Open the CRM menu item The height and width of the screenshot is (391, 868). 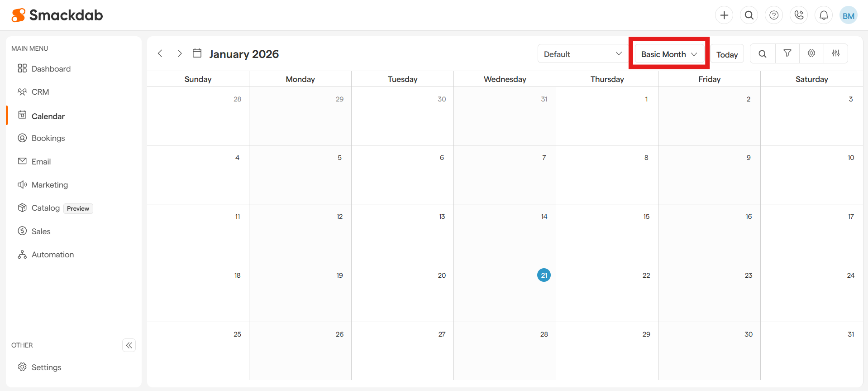(40, 92)
